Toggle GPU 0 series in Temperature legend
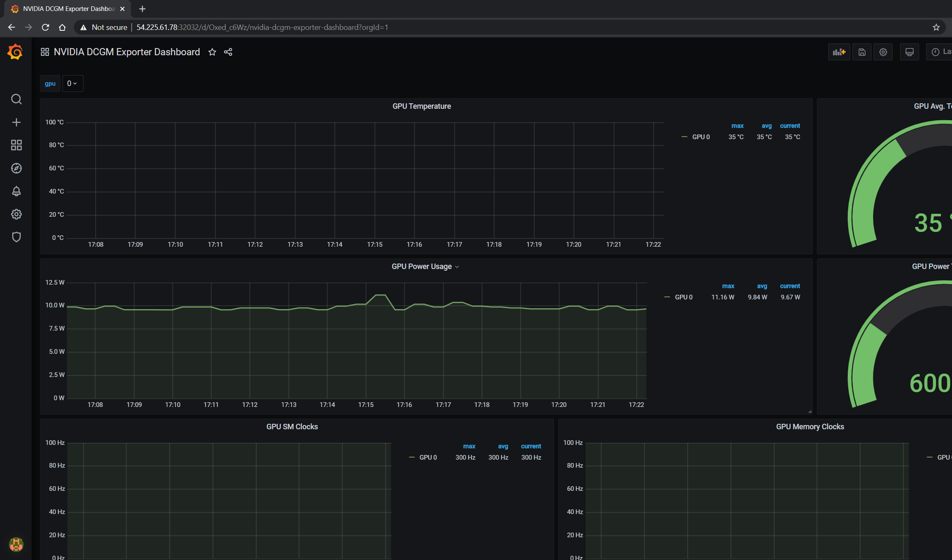Screen dimensions: 952x560 click(x=700, y=137)
